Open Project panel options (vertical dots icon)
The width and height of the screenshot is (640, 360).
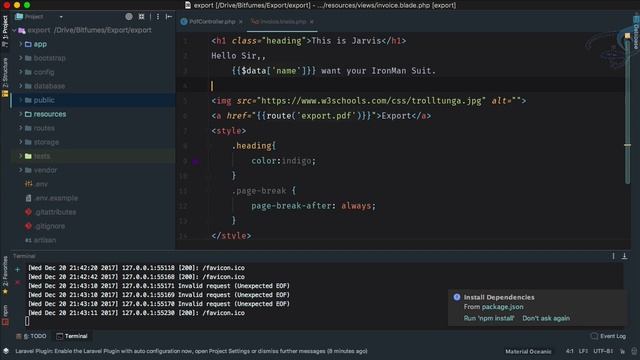point(158,17)
